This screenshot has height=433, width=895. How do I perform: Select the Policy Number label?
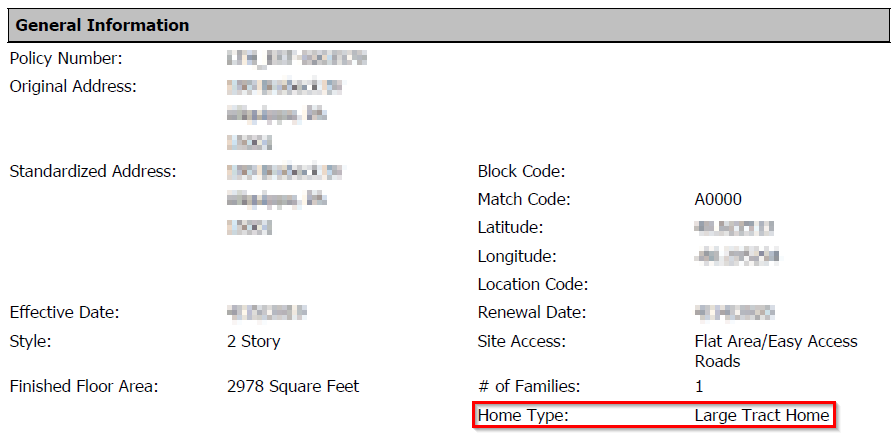pyautogui.click(x=66, y=59)
